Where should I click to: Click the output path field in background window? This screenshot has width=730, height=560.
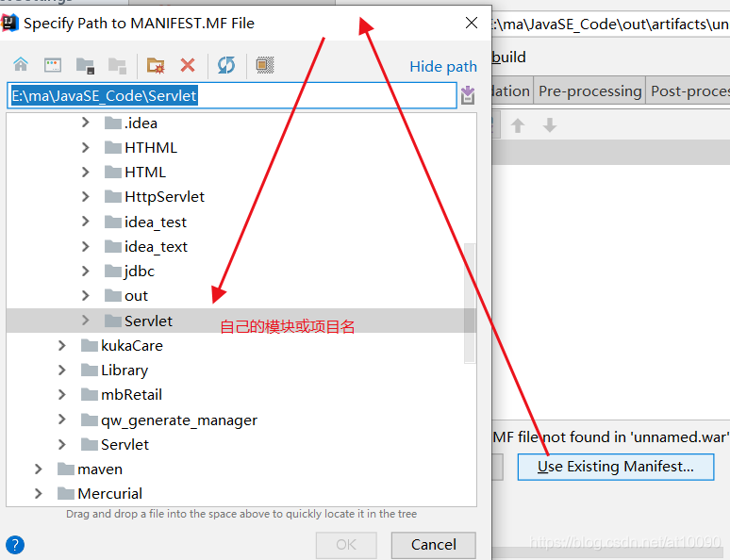click(611, 25)
